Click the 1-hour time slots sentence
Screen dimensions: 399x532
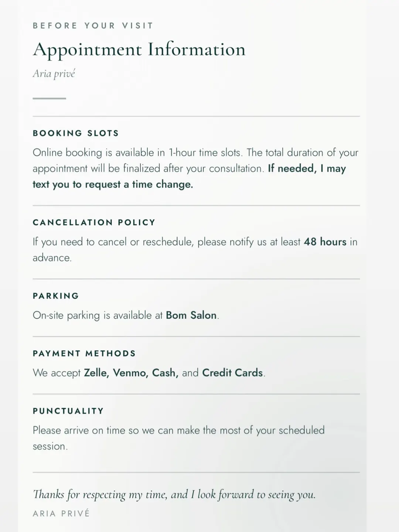(138, 153)
